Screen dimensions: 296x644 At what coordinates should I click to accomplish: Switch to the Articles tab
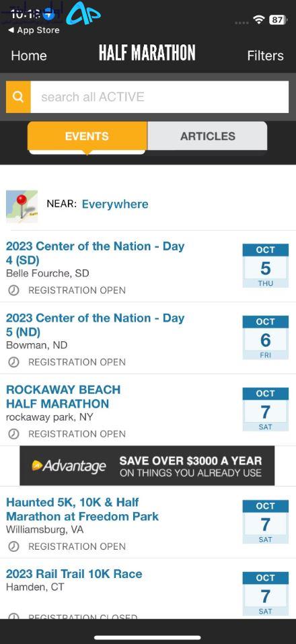tap(207, 136)
